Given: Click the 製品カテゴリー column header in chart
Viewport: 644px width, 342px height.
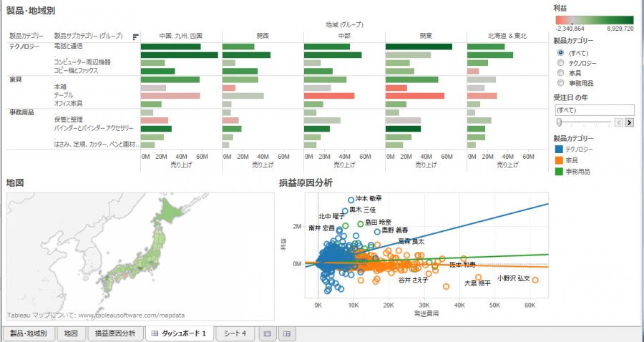Looking at the screenshot, I should (26, 36).
